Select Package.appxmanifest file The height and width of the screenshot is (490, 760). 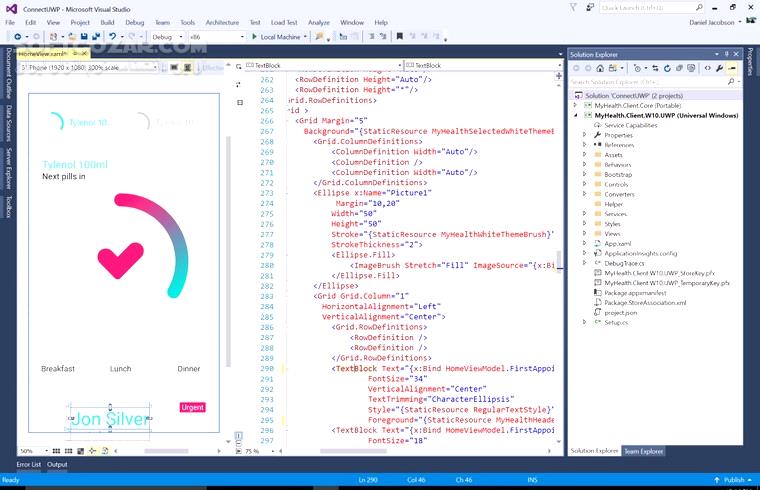(635, 293)
